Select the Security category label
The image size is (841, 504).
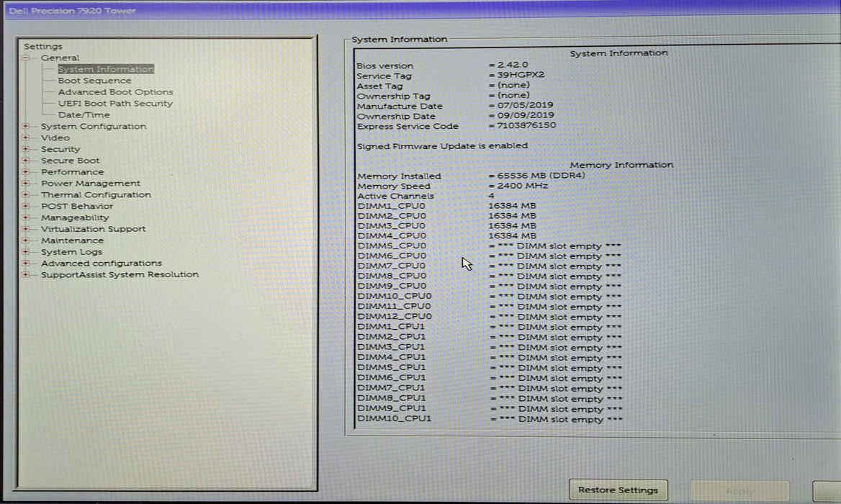pos(60,149)
